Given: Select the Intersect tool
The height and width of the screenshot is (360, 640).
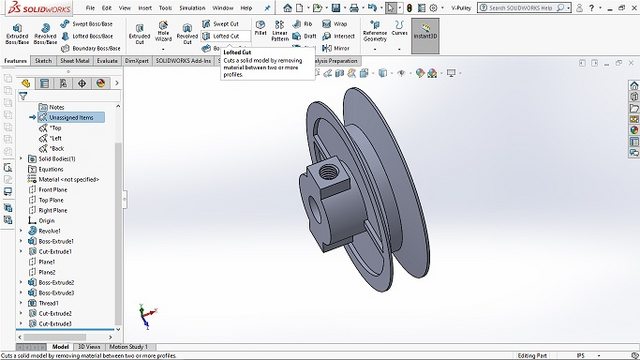Looking at the screenshot, I should tap(338, 36).
